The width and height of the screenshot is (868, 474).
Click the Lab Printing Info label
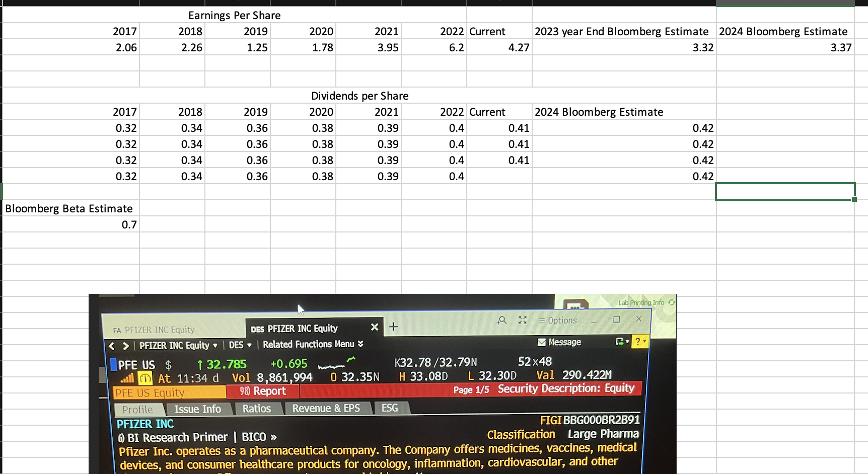pyautogui.click(x=641, y=302)
